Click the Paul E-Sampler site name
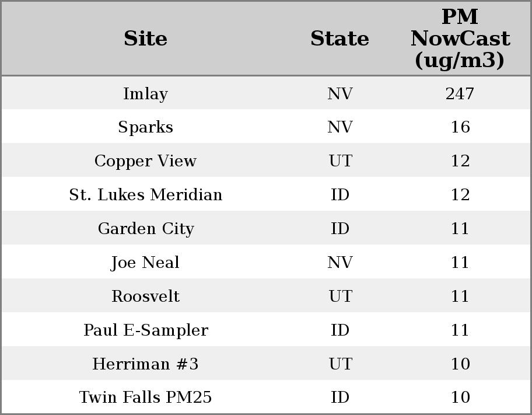Screen dimensions: 532x415 [x=145, y=330]
